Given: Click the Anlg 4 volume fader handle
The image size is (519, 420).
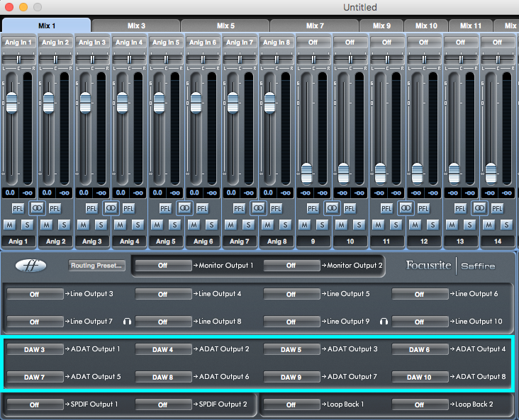Looking at the screenshot, I should [x=122, y=103].
